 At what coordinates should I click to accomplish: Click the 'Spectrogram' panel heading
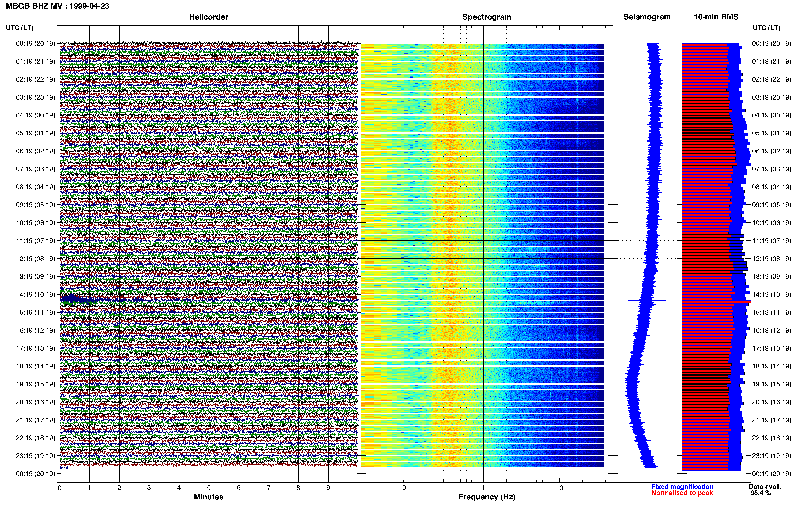pos(487,17)
